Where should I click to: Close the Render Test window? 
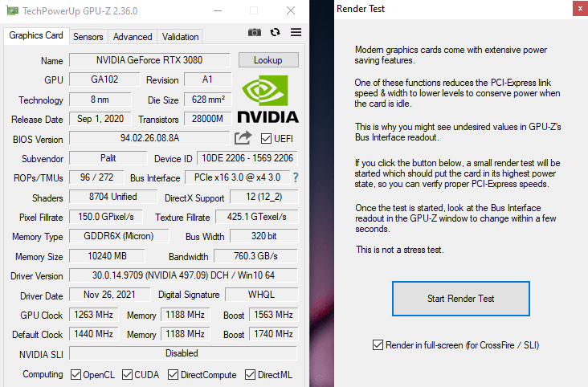580,9
